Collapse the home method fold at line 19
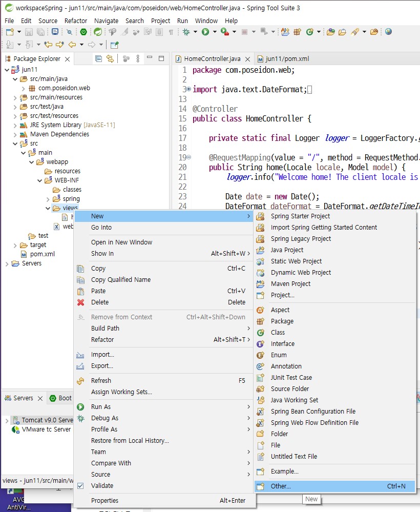Screen dimensions: 420x512 [188, 157]
